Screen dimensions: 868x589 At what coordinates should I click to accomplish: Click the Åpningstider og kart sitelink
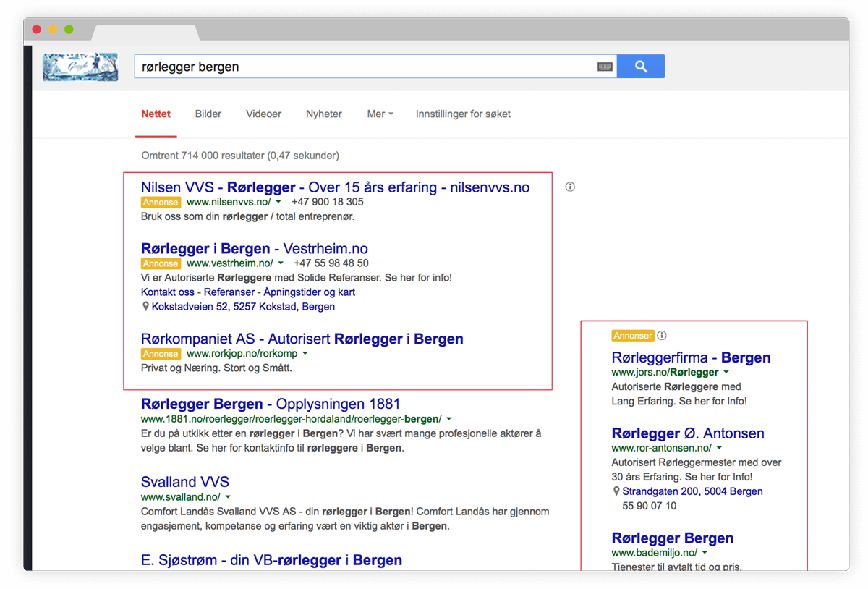point(310,292)
